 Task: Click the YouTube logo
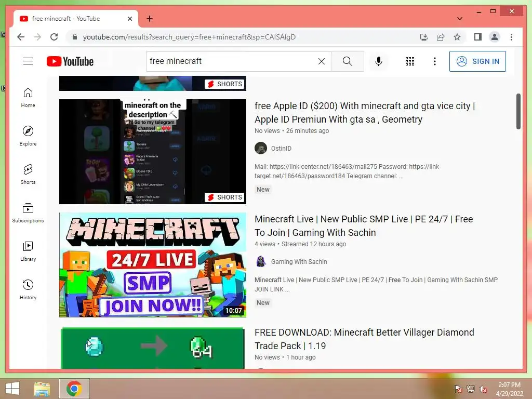pos(70,61)
